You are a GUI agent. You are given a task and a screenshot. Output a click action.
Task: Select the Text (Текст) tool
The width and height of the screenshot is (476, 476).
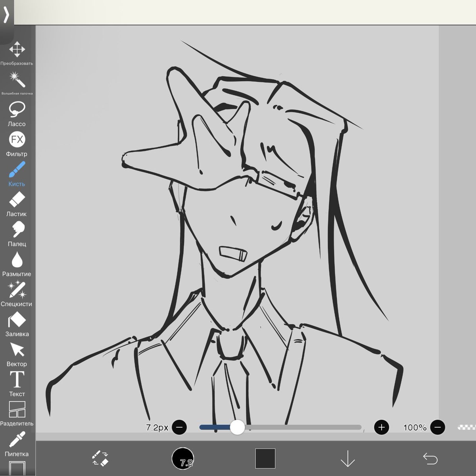(x=17, y=384)
